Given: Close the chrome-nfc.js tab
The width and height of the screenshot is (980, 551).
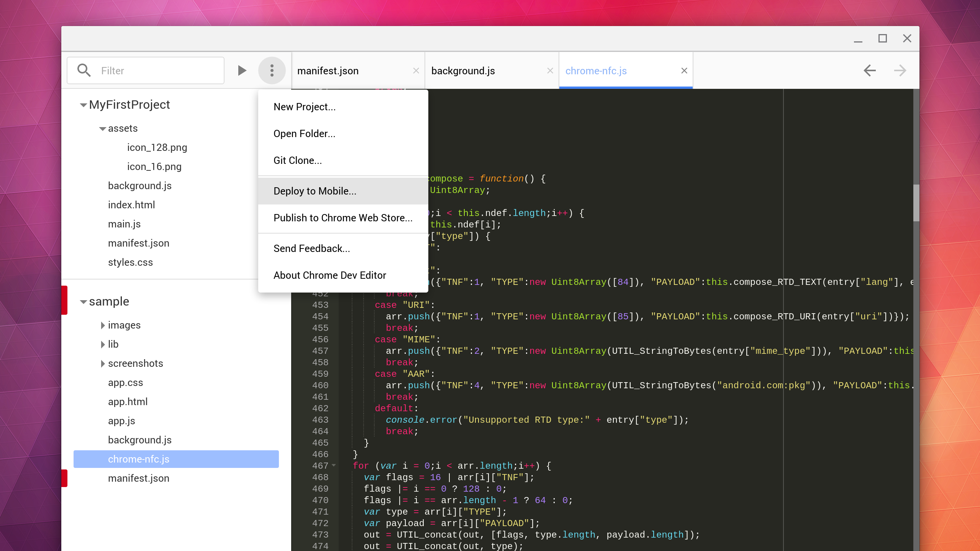Looking at the screenshot, I should (683, 70).
